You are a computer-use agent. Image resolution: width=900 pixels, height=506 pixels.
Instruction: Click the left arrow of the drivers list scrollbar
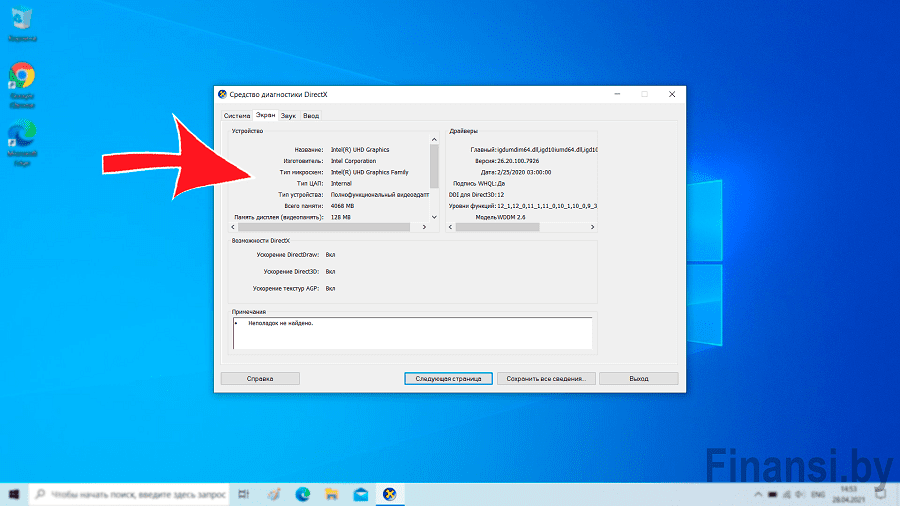[x=451, y=227]
